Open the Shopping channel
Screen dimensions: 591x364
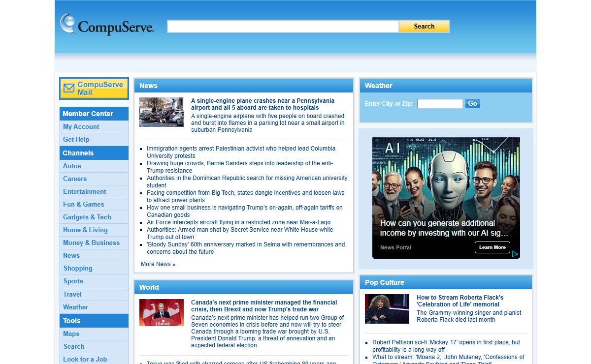pos(78,268)
